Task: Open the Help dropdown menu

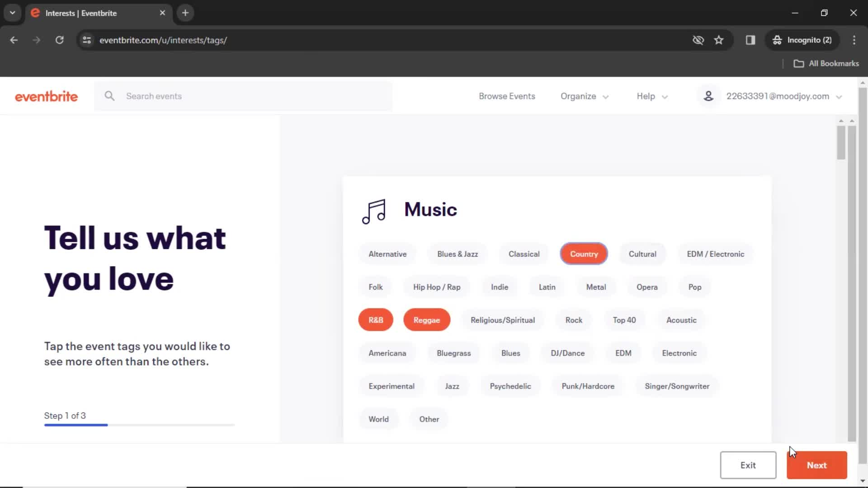Action: point(651,96)
